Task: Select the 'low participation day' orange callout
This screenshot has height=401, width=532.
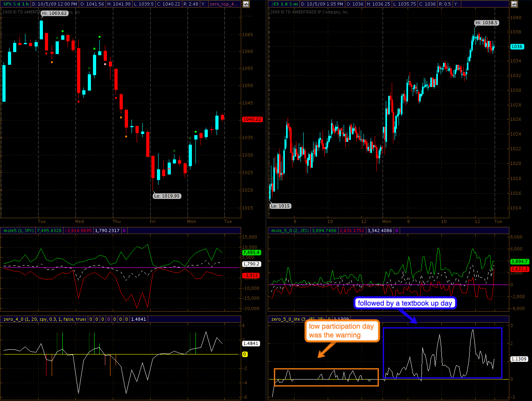Action: click(x=342, y=331)
